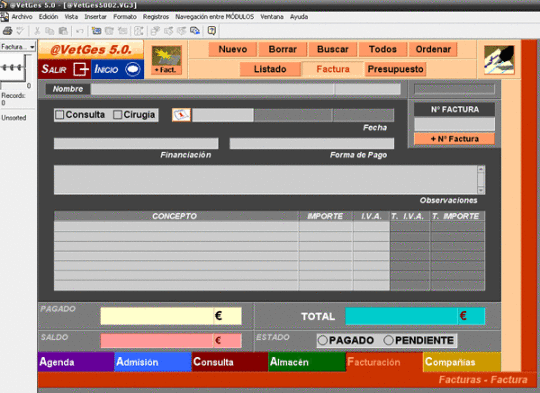Click the Find mode toolbar icon
The height and width of the screenshot is (393, 540).
pyautogui.click(x=138, y=31)
